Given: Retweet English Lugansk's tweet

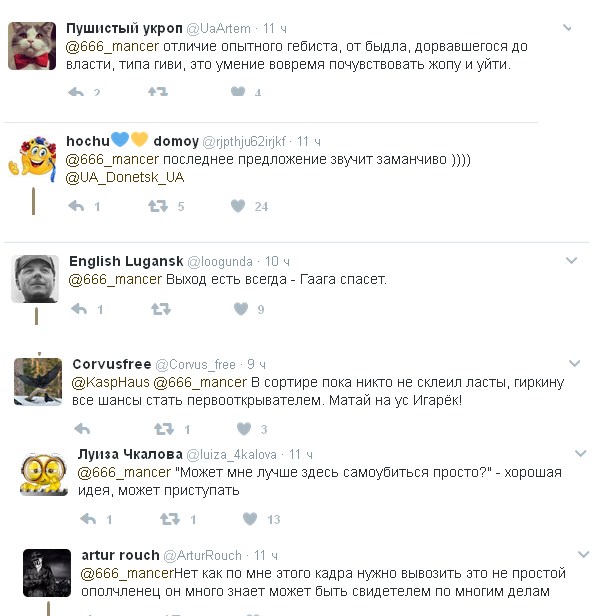Looking at the screenshot, I should tap(160, 310).
